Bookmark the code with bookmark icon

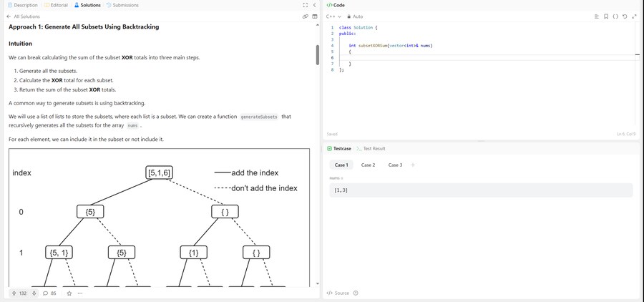click(606, 16)
